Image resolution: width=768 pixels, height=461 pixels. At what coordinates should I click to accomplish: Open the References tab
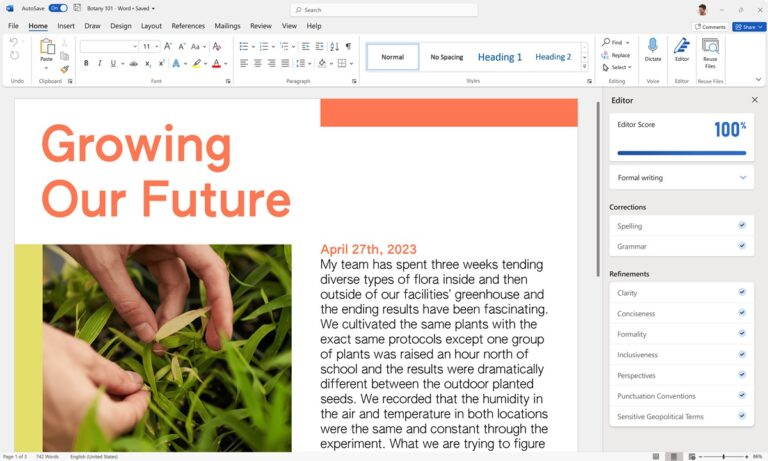tap(188, 26)
